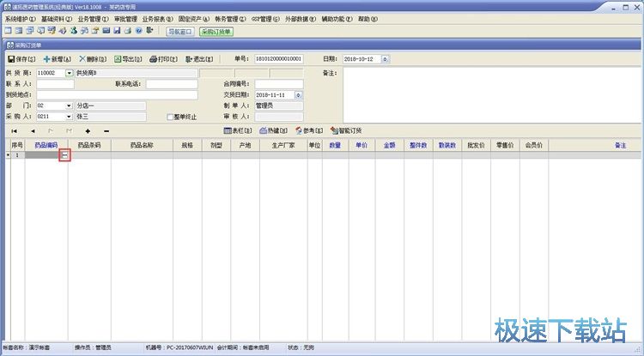Export the order with 导出 button
The width and height of the screenshot is (644, 356).
tap(129, 59)
